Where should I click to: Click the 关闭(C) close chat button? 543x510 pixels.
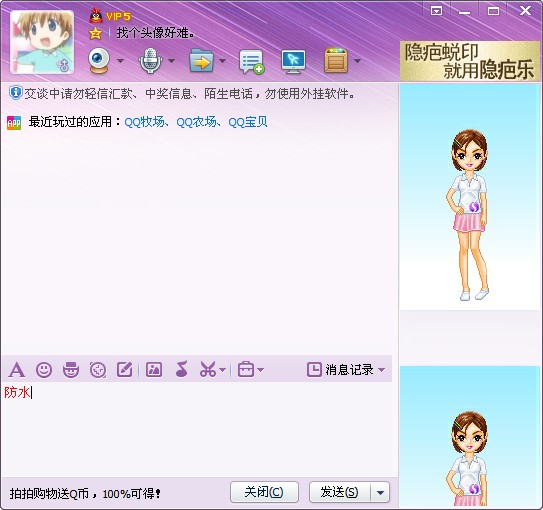[264, 492]
